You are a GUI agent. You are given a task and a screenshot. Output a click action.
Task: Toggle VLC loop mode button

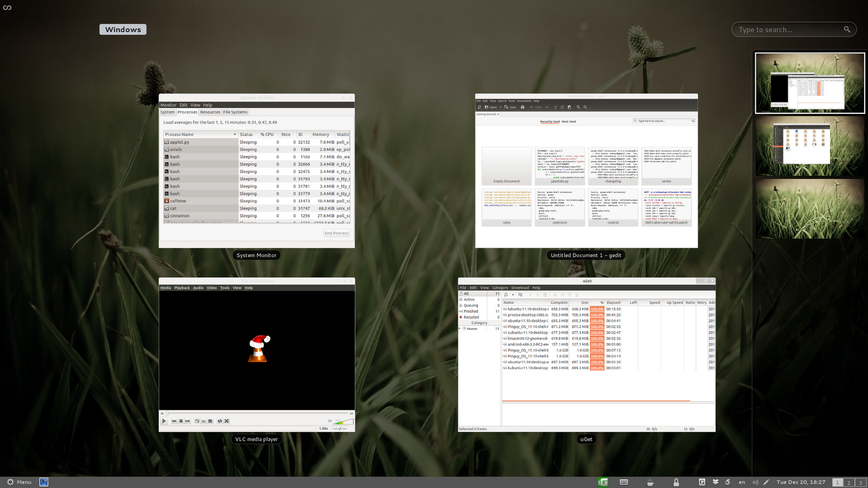(220, 421)
